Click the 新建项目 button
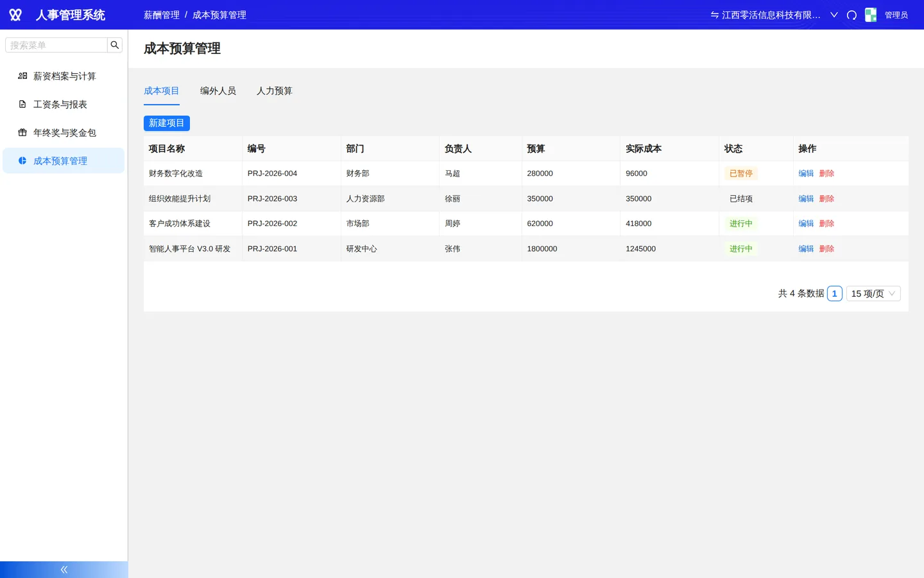 (x=167, y=123)
